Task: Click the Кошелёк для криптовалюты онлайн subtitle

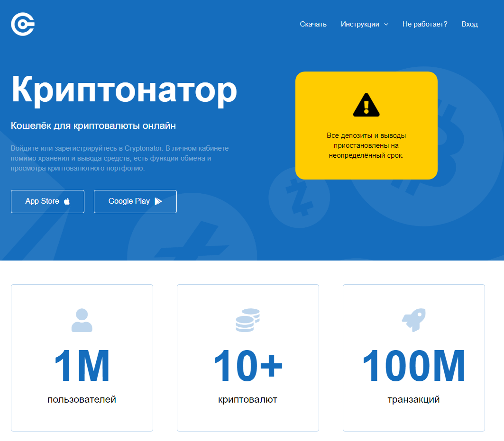Action: click(93, 126)
